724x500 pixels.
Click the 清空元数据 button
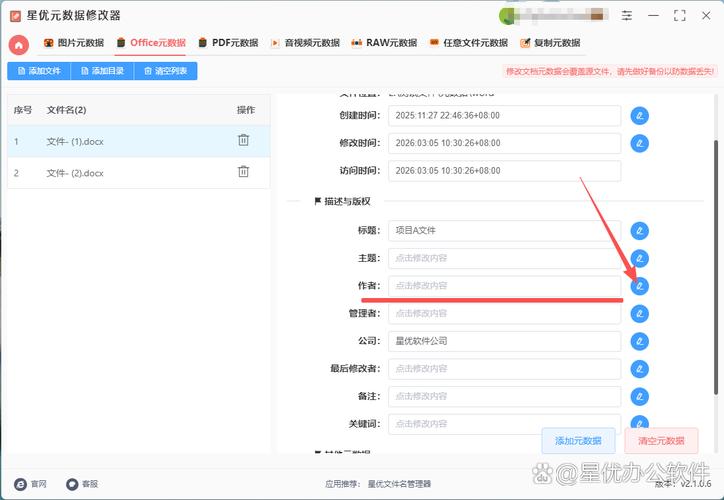coord(661,441)
